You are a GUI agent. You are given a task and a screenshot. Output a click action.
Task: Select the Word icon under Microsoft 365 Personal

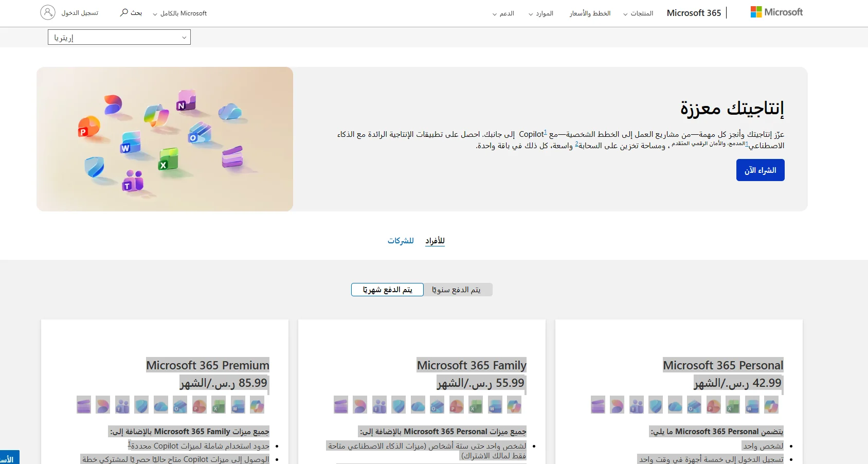pos(752,405)
